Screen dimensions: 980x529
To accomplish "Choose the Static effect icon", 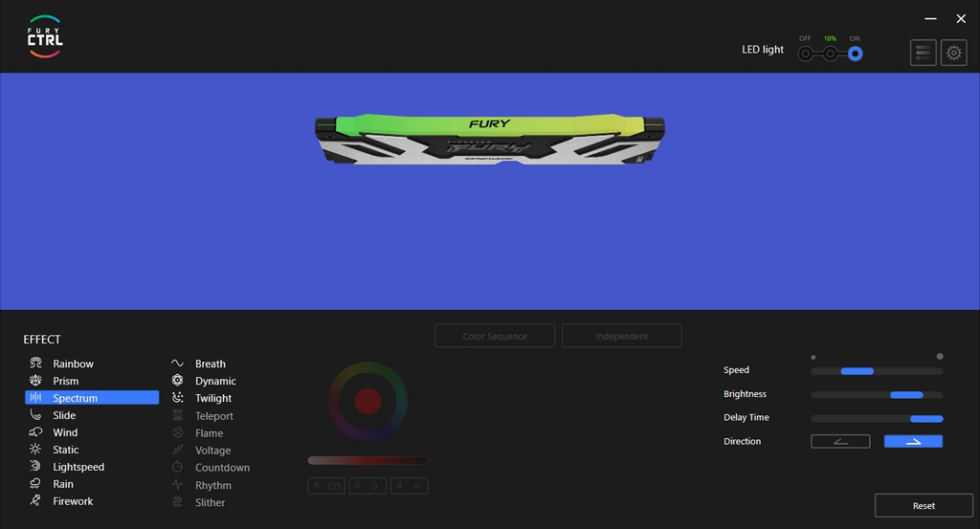I will pyautogui.click(x=35, y=449).
